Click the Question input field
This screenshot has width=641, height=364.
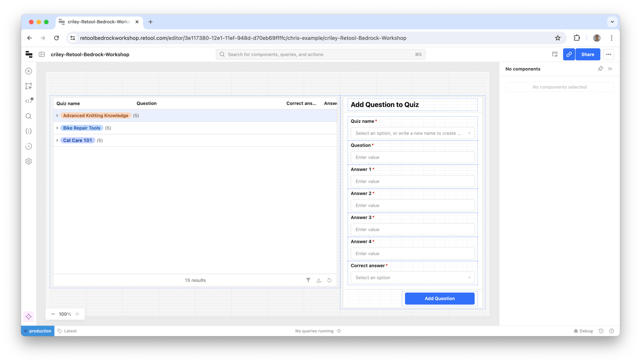point(412,157)
